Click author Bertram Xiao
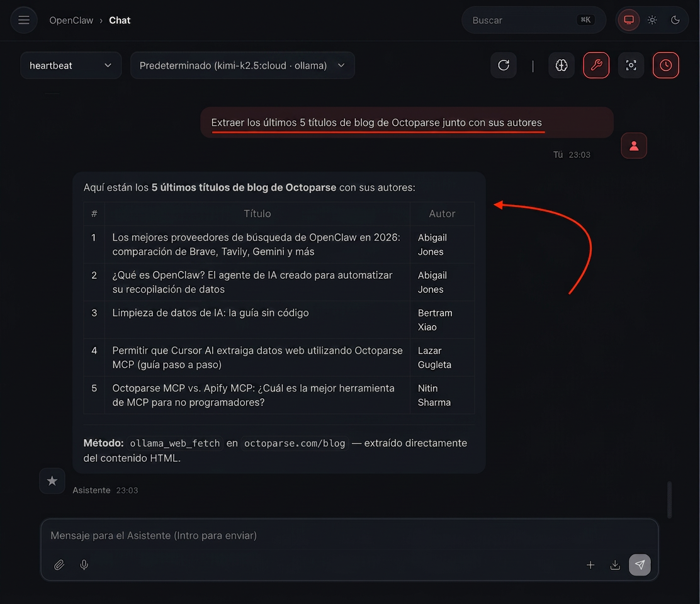This screenshot has width=700, height=604. (x=435, y=320)
